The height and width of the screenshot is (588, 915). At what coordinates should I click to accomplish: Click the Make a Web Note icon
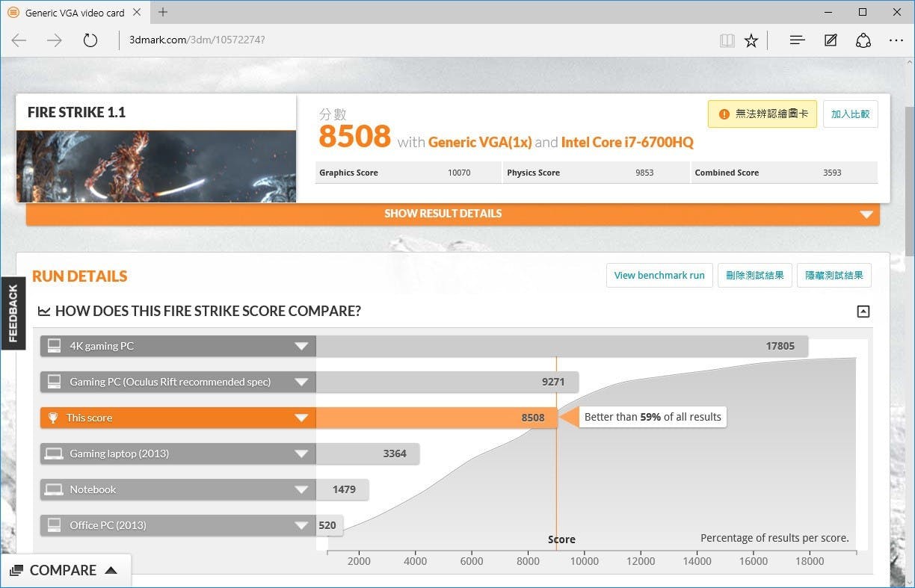830,40
